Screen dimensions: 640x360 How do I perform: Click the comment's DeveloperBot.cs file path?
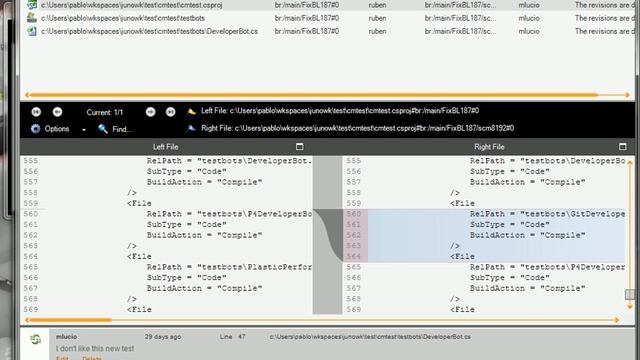pyautogui.click(x=370, y=337)
